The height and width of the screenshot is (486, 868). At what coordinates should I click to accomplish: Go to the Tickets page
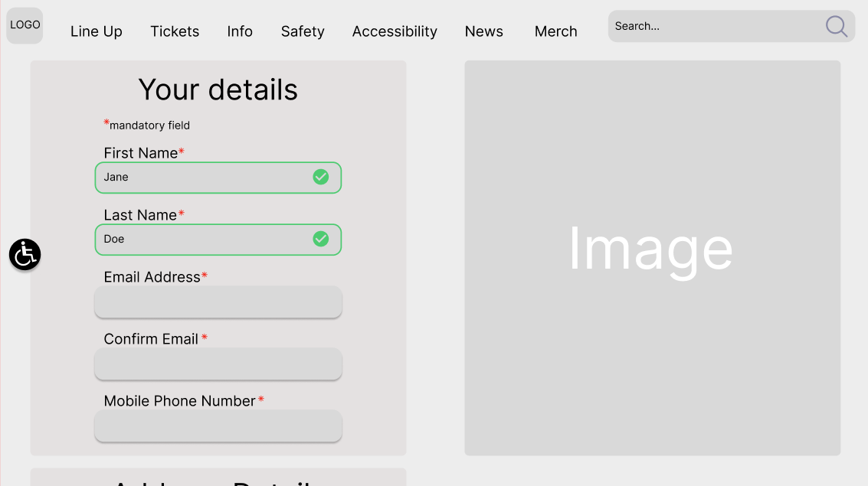175,31
